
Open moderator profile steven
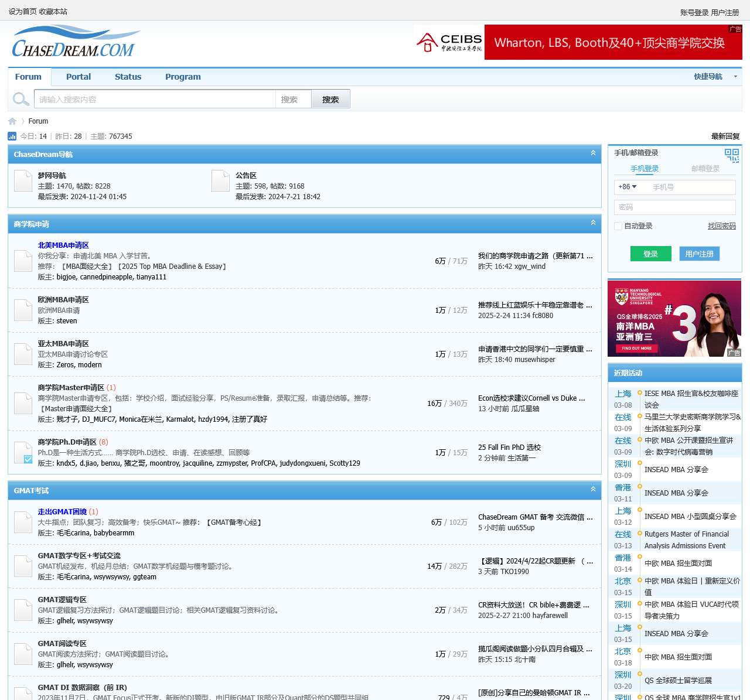click(67, 321)
